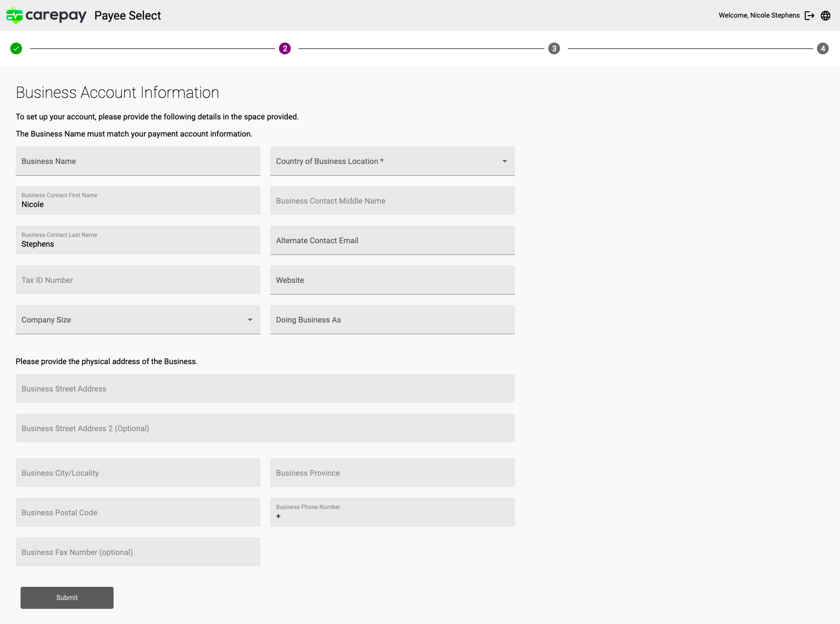The image size is (840, 624).
Task: Jump to step 4 in progress stepper
Action: pos(822,48)
